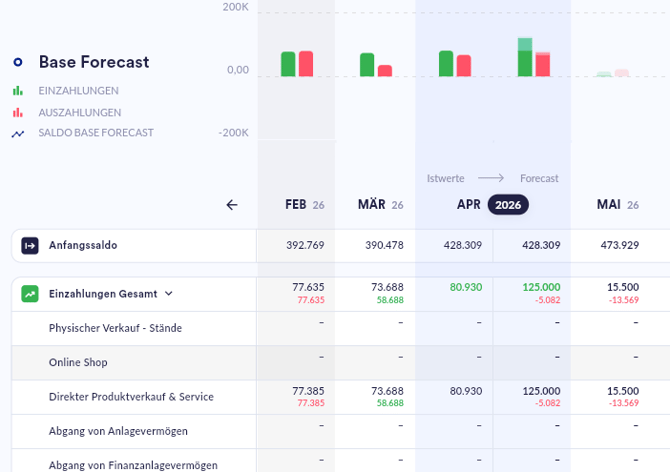Viewport: 670px width, 472px height.
Task: Toggle the EINZAHLUNGEN legend series
Action: pos(78,90)
